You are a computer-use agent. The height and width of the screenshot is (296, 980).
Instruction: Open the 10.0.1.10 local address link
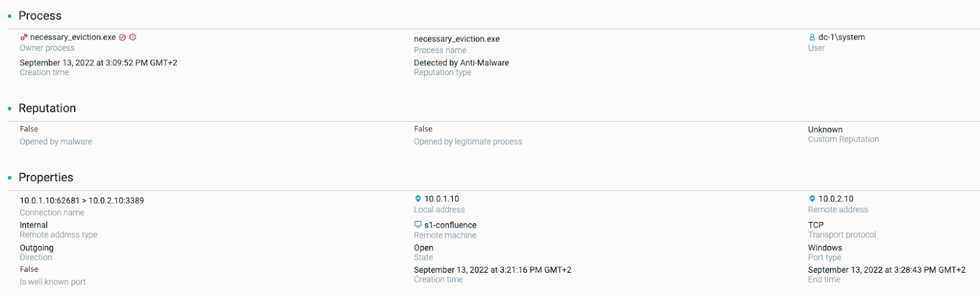(x=442, y=199)
